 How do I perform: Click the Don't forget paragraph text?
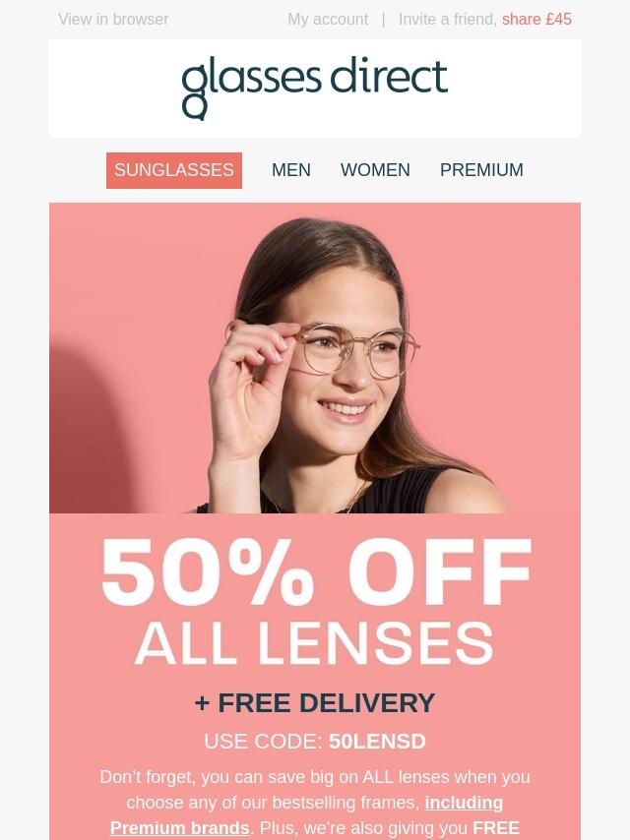coord(315,803)
